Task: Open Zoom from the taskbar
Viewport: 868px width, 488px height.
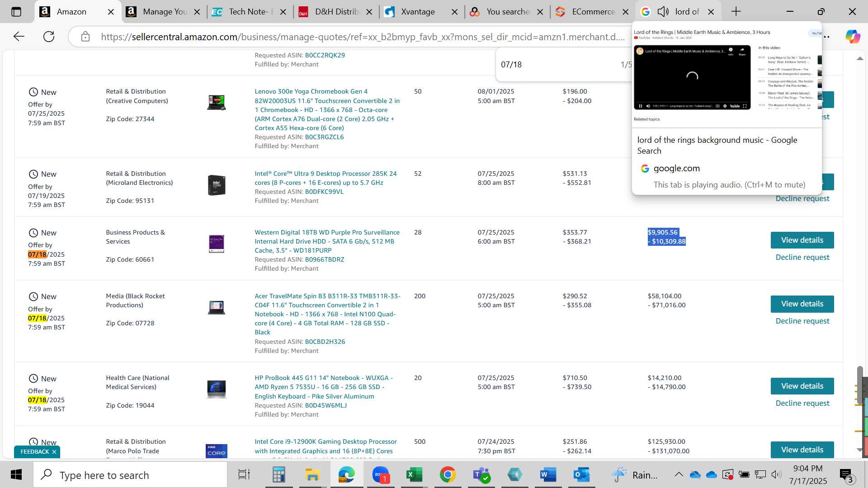Action: 381,475
